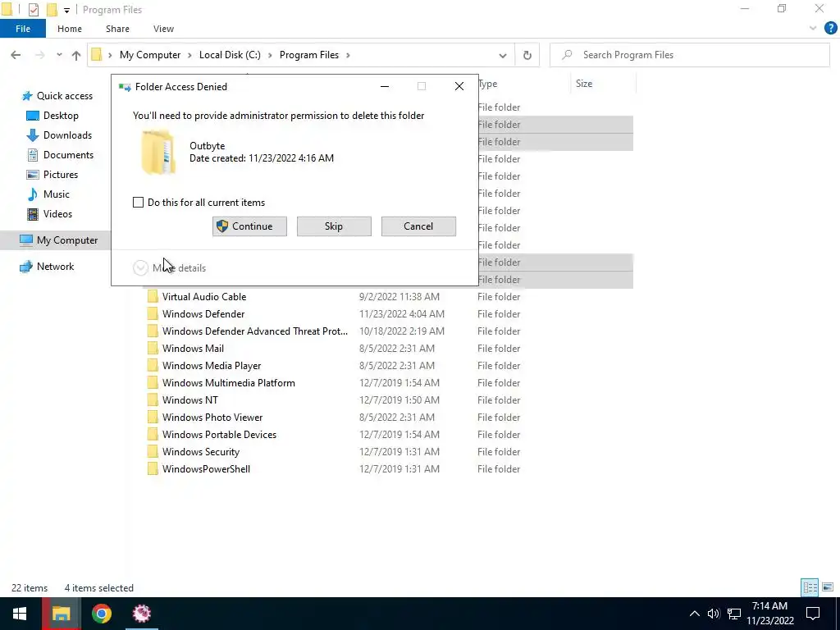
Task: Select the Windows Photo Viewer folder
Action: click(212, 418)
